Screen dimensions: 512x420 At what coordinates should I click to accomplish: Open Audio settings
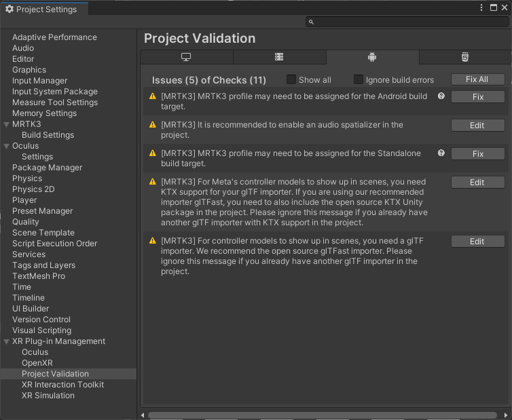click(x=23, y=48)
